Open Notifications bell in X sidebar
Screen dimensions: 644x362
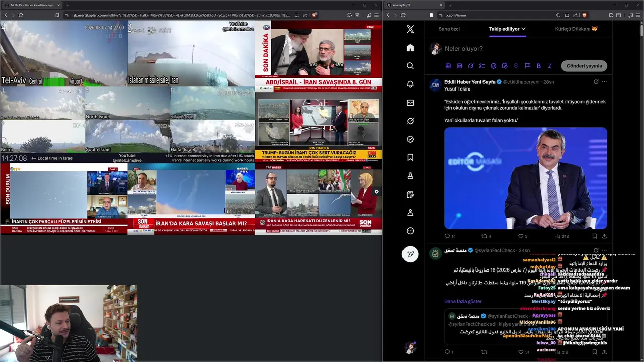pos(410,84)
